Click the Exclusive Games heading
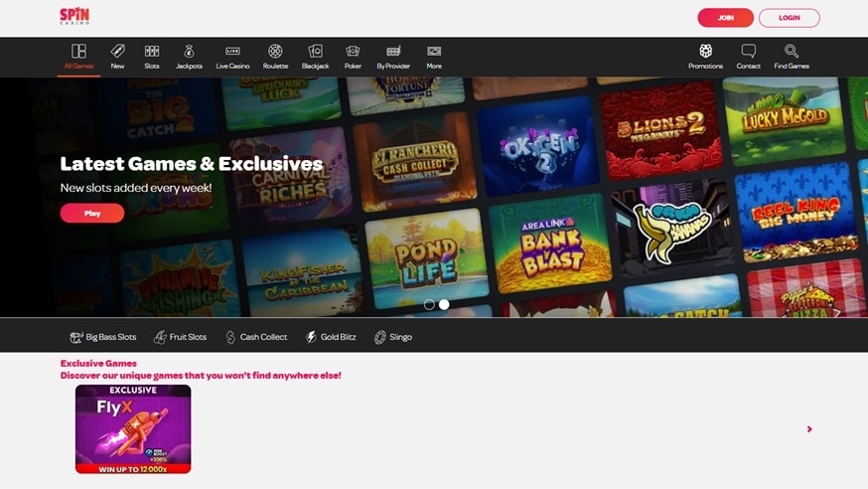Screen dimensions: 868x489 pos(98,364)
